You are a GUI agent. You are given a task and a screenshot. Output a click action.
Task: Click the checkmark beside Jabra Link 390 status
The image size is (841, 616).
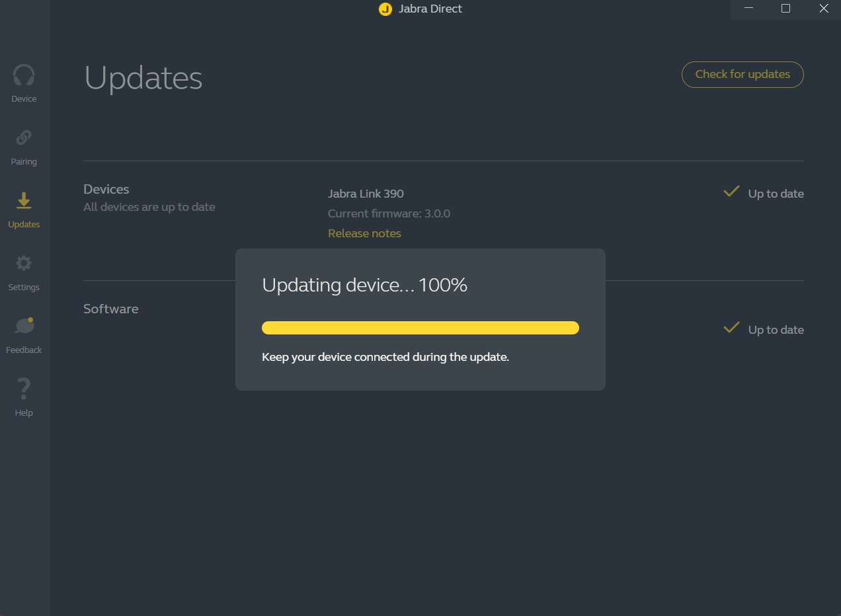(731, 192)
